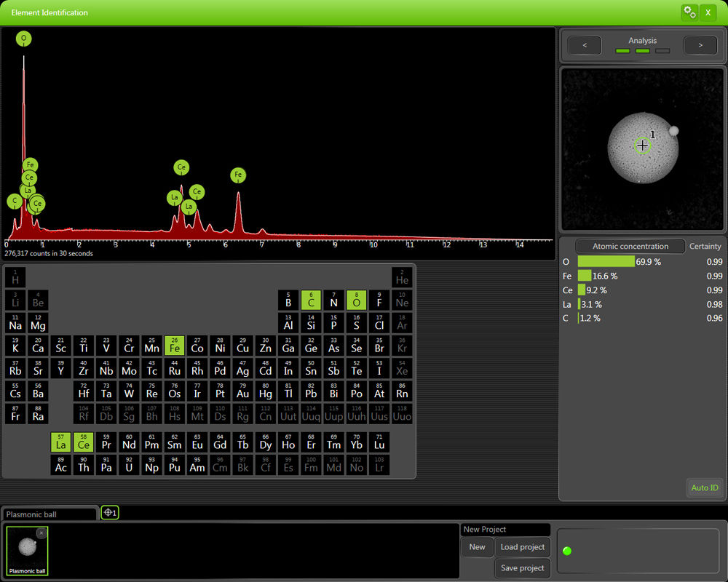
Task: Select Sodium (Na) element tile
Action: coord(15,323)
